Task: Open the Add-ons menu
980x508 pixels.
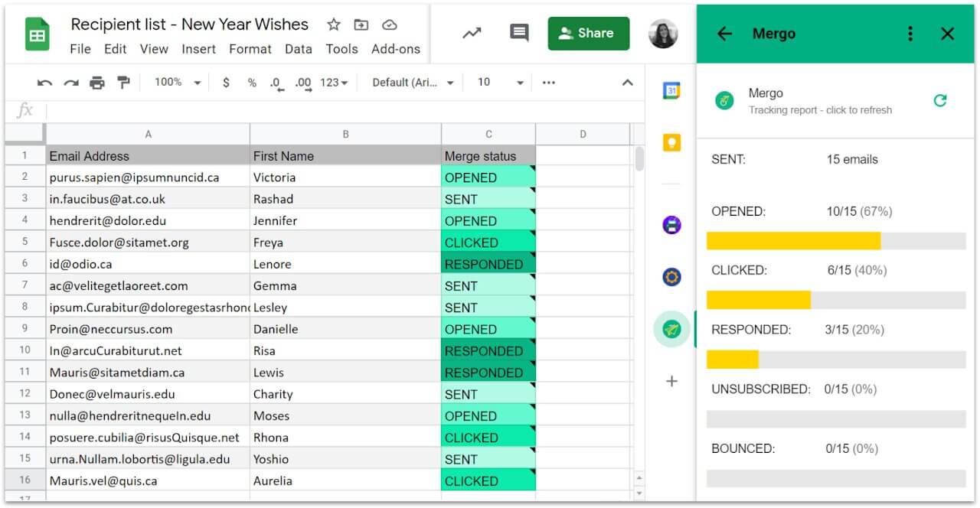Action: 396,49
